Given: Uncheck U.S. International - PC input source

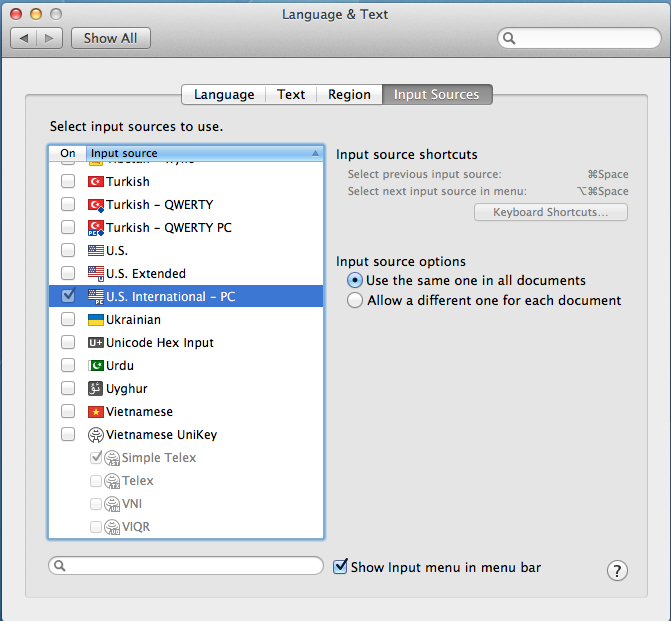Looking at the screenshot, I should click(68, 297).
